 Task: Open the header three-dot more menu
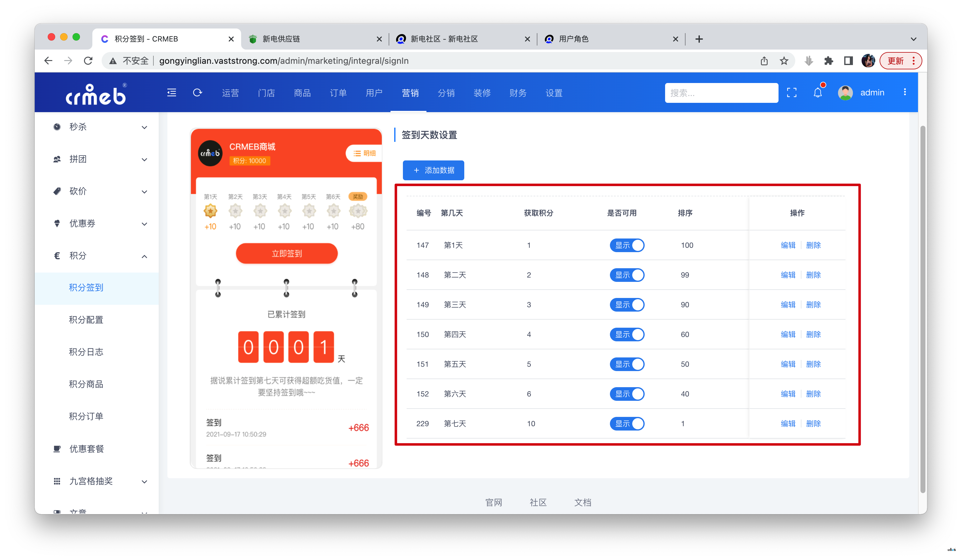[904, 92]
